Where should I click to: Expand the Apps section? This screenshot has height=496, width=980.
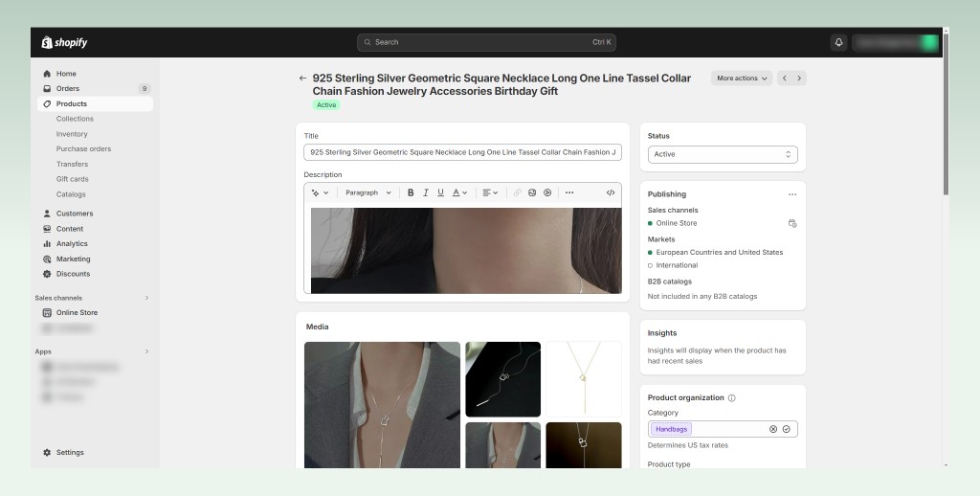click(x=146, y=351)
